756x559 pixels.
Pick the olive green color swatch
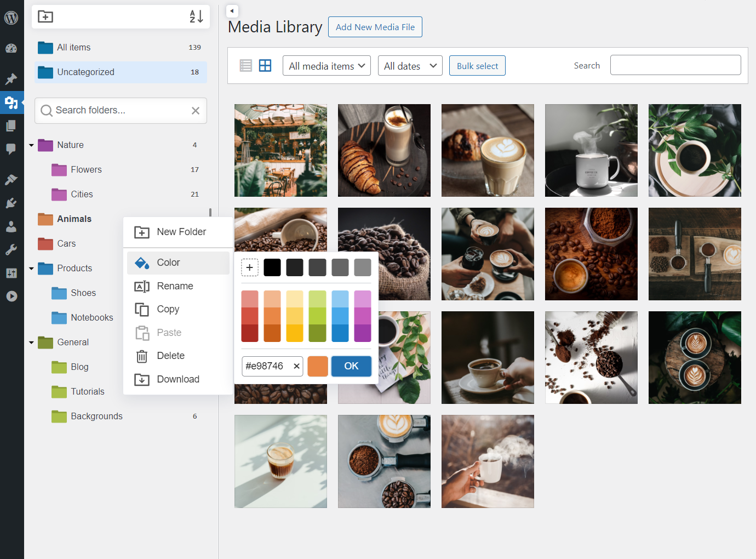point(317,333)
